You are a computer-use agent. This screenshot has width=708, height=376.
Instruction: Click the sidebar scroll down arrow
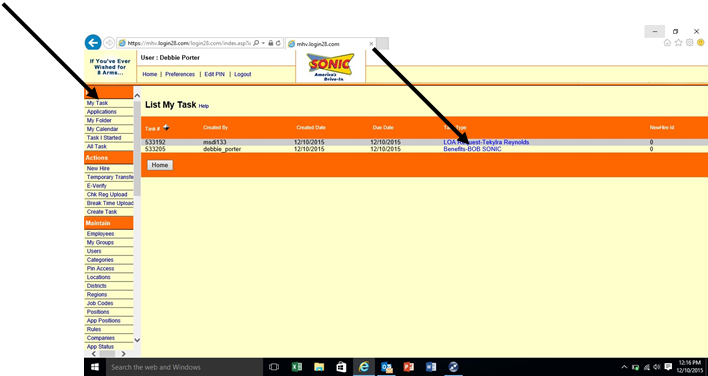coord(137,340)
